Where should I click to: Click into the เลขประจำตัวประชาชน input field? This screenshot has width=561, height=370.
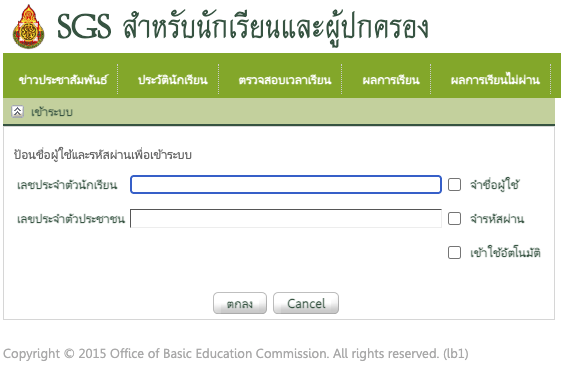286,218
